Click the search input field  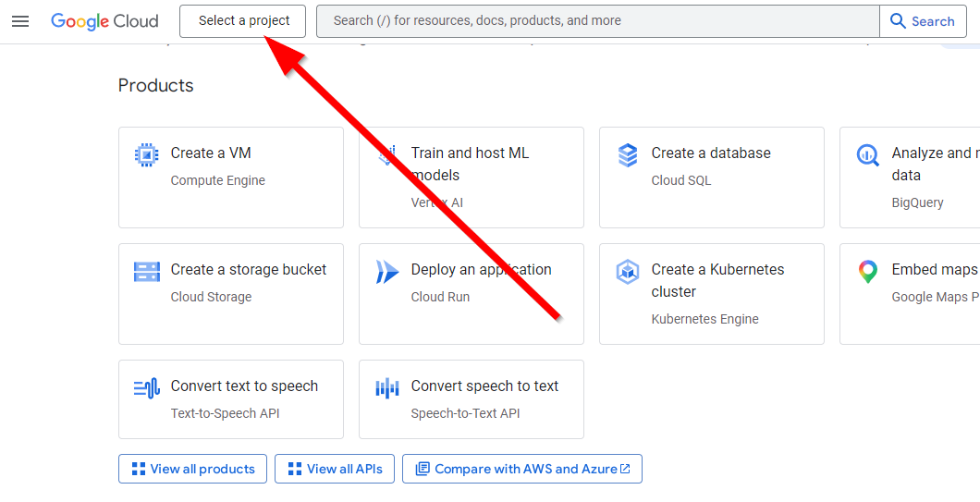point(597,21)
